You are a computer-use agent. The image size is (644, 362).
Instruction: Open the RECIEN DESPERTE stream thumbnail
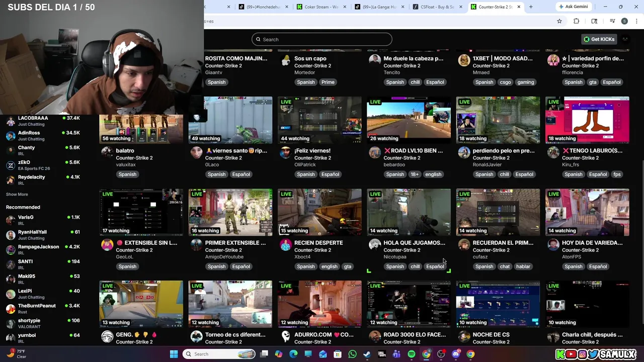(x=319, y=212)
